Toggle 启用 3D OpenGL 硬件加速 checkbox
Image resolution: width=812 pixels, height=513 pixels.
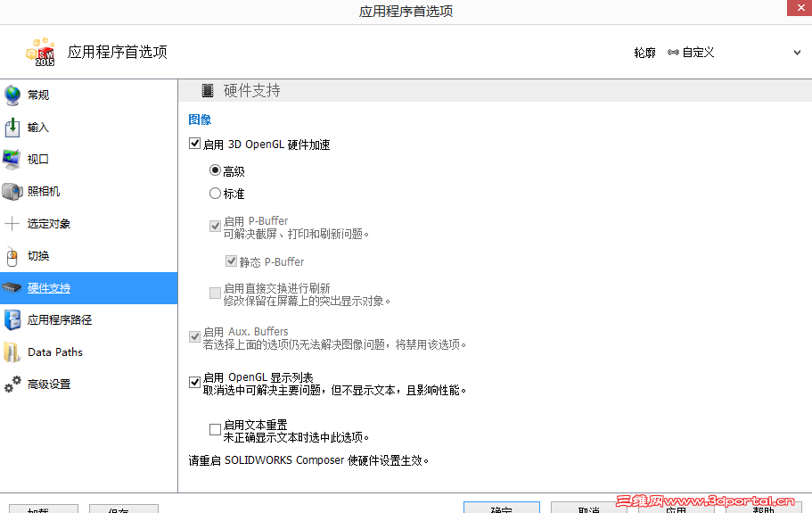(x=194, y=144)
